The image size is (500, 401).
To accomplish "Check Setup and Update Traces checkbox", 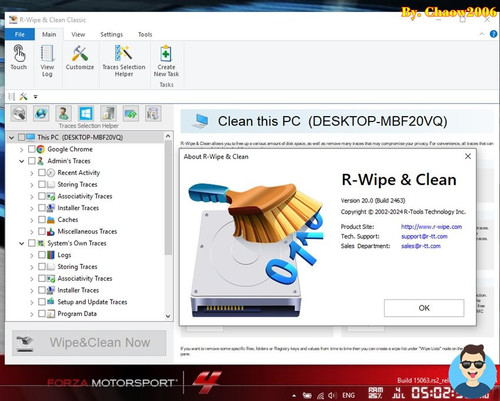I will click(42, 302).
